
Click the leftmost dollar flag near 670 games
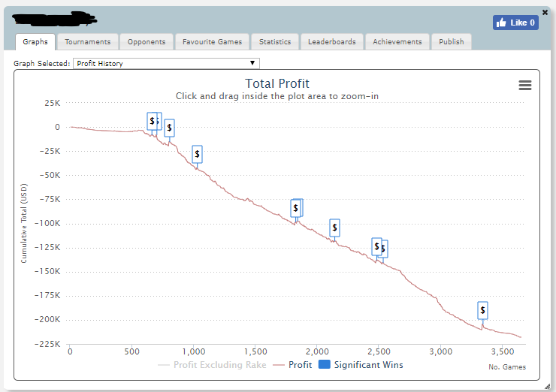point(152,121)
